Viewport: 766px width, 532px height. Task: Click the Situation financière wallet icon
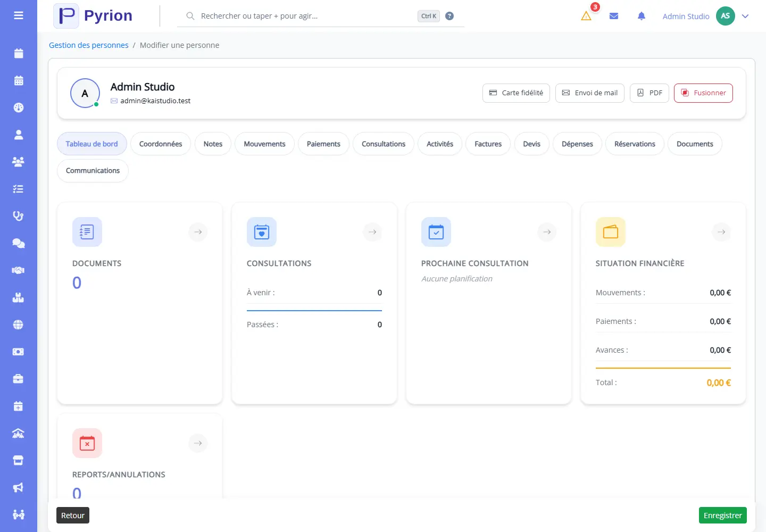(x=611, y=232)
